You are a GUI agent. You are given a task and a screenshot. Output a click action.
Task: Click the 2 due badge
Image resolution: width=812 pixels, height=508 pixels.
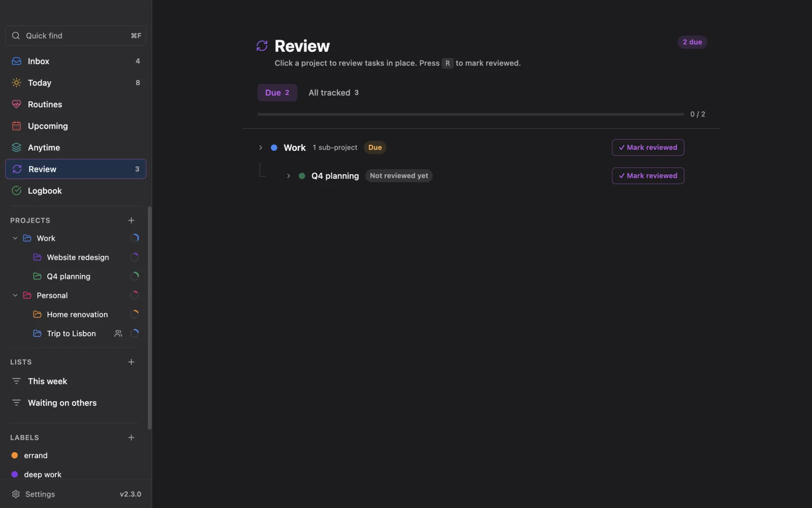[x=692, y=42]
